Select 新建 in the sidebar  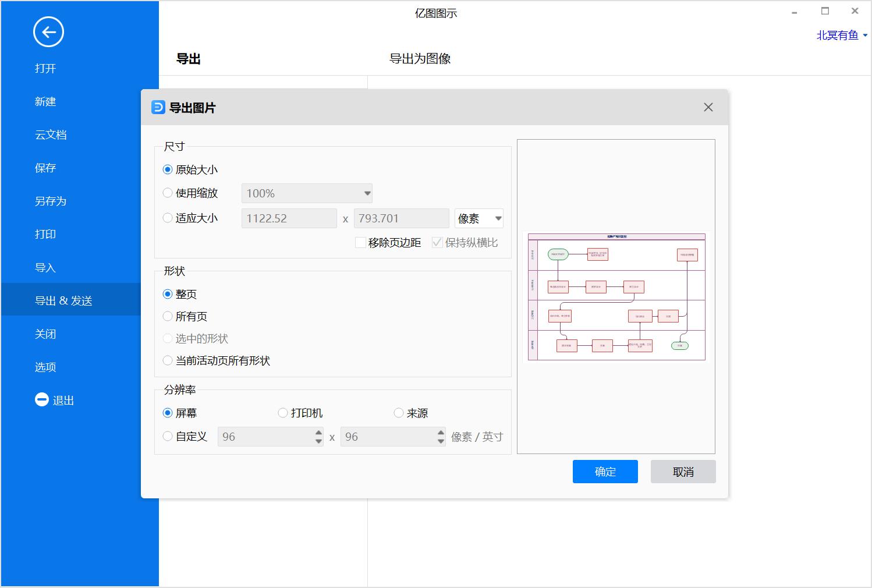point(45,101)
